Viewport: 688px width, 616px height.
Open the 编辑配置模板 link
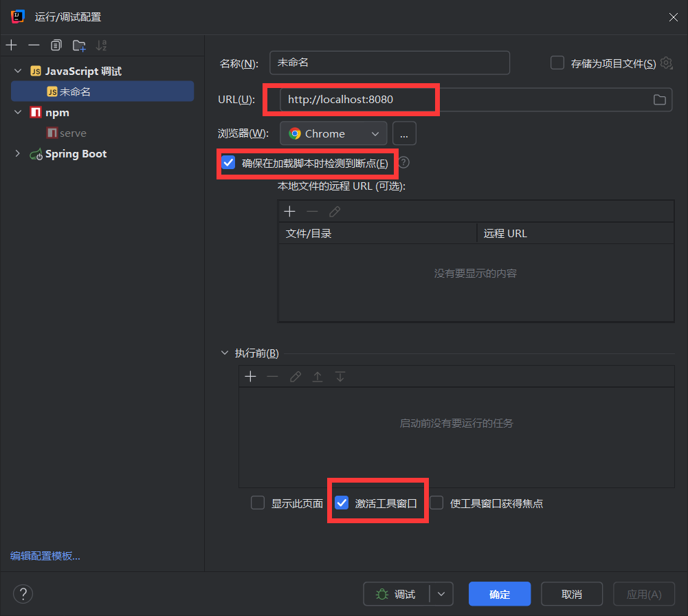tap(45, 556)
